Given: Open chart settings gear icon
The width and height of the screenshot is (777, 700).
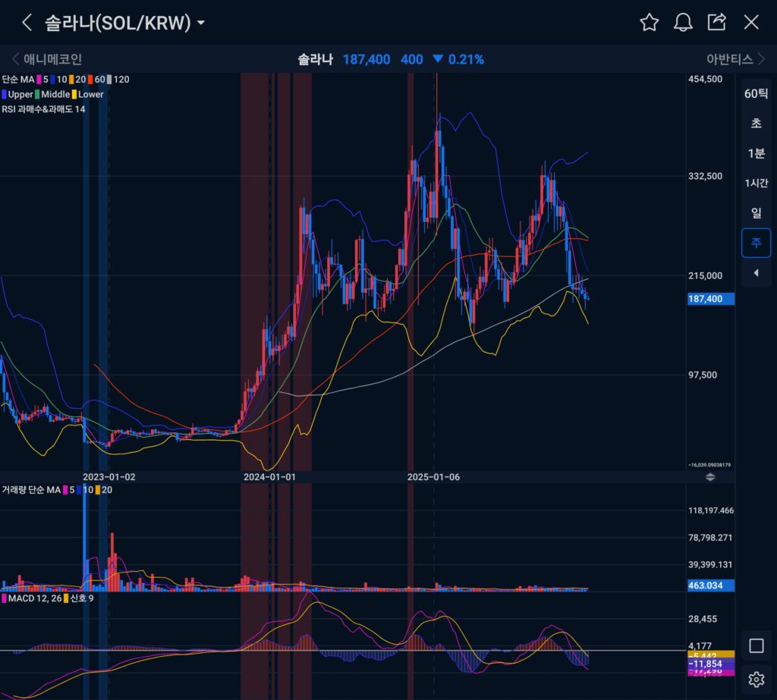Looking at the screenshot, I should pos(756,679).
